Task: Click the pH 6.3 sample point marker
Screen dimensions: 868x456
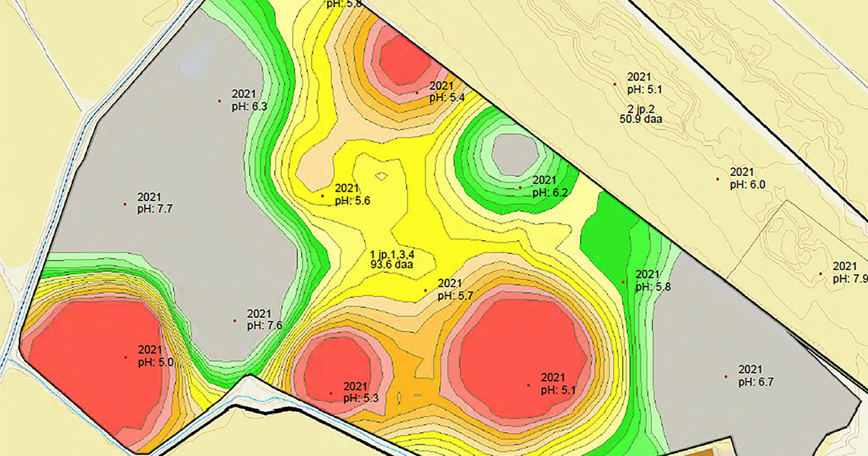Action: pyautogui.click(x=219, y=101)
